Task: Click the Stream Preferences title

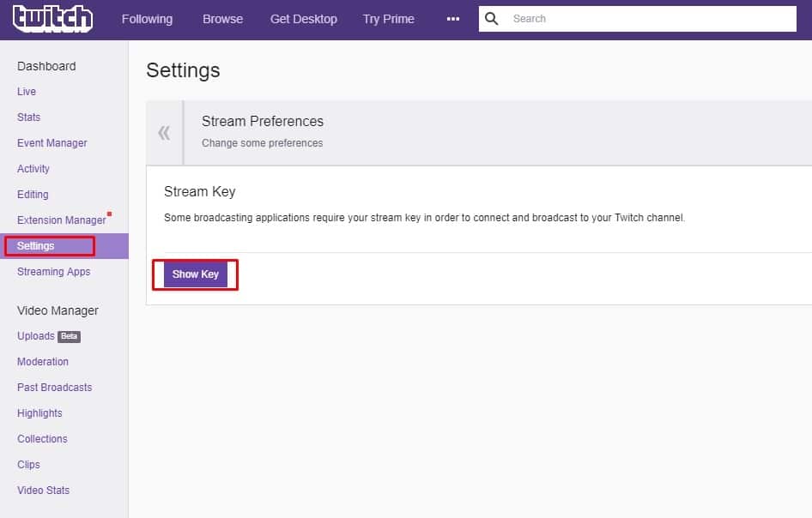Action: click(263, 121)
